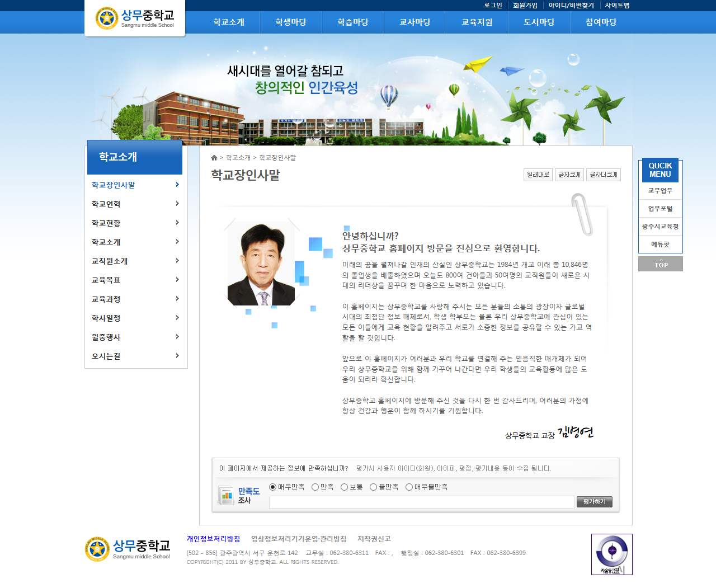Click the TOP scroll-up button

coord(660,264)
